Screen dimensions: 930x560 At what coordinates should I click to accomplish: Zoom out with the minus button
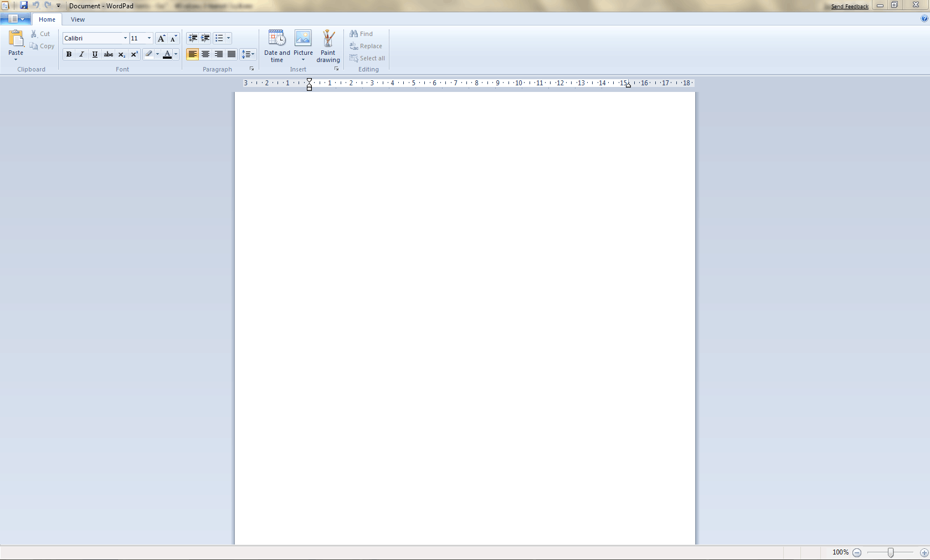(857, 553)
